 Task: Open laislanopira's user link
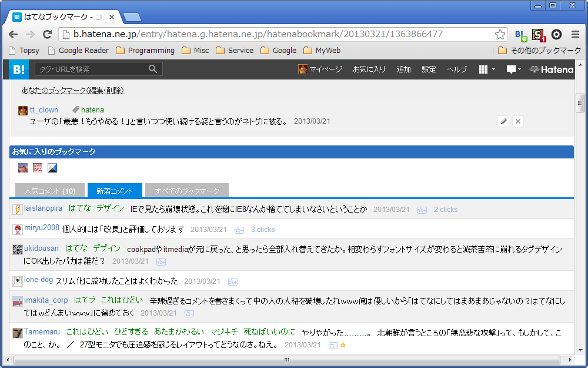point(43,208)
